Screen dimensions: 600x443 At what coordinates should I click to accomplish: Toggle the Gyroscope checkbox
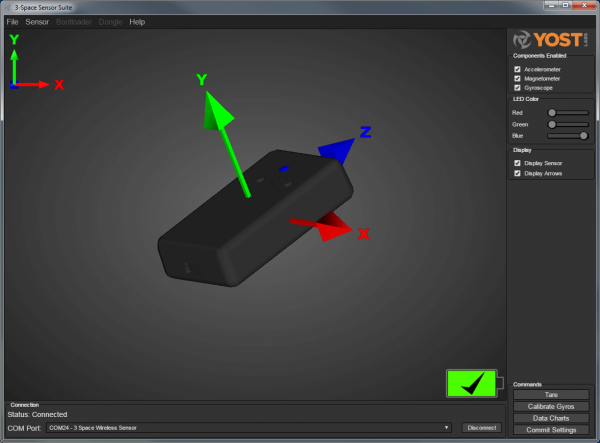(517, 88)
